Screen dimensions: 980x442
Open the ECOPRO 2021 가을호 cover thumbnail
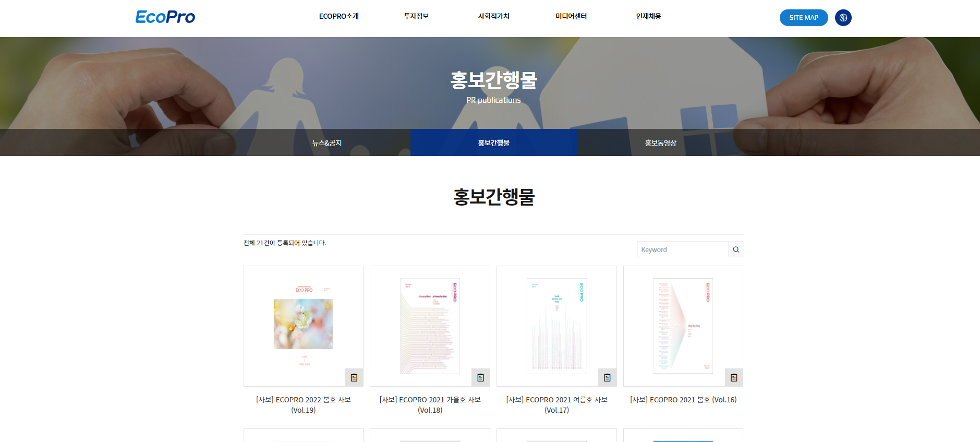point(430,326)
